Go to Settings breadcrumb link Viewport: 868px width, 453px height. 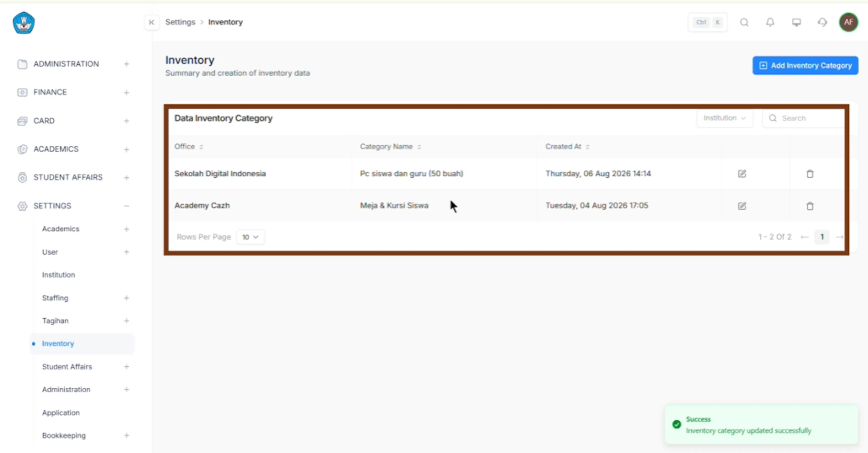point(180,22)
